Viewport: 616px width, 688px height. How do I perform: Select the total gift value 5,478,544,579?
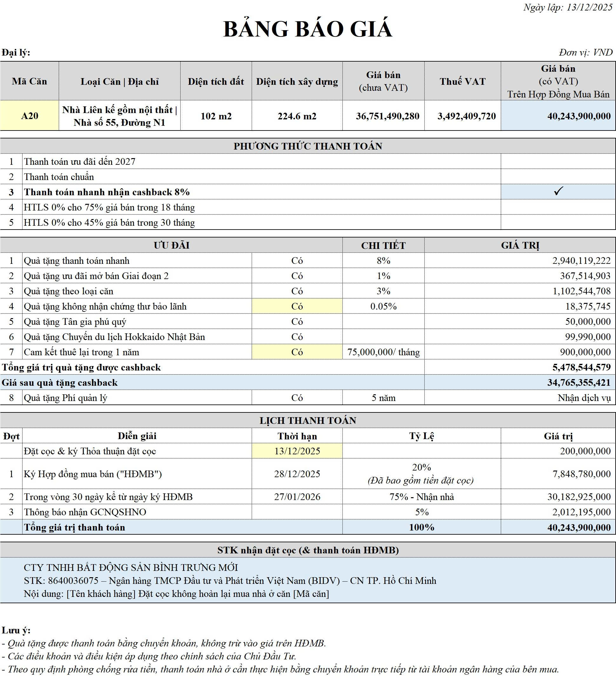tap(581, 367)
